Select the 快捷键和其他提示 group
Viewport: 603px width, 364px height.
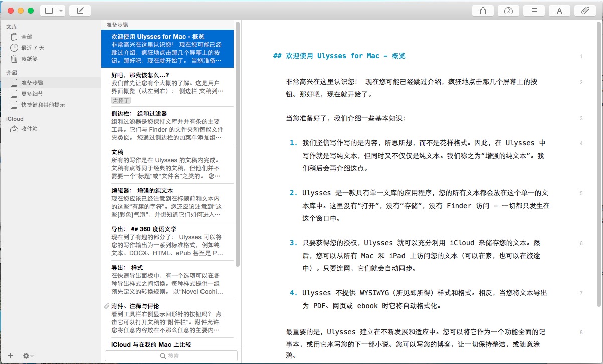click(x=43, y=105)
